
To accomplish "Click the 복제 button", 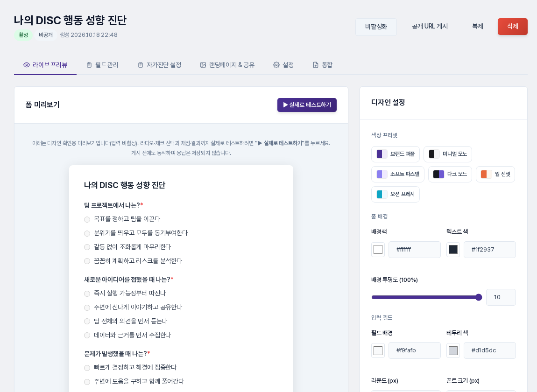I will pos(478,26).
